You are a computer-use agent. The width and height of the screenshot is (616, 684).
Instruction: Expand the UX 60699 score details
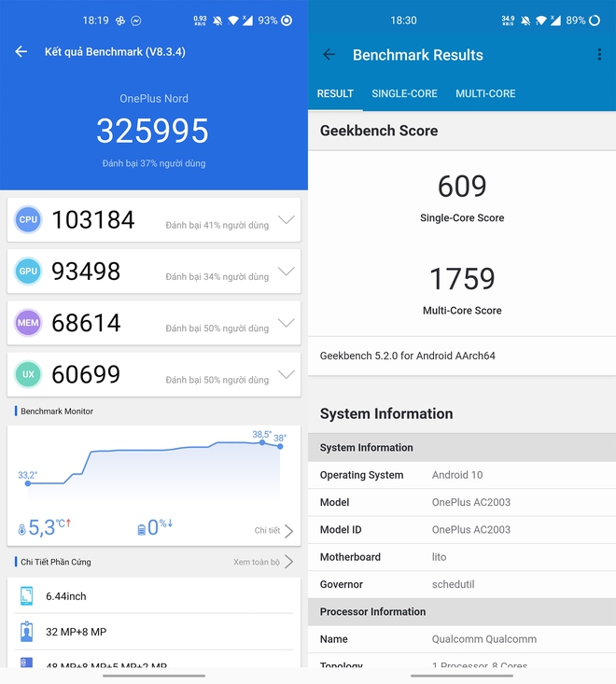pos(287,374)
